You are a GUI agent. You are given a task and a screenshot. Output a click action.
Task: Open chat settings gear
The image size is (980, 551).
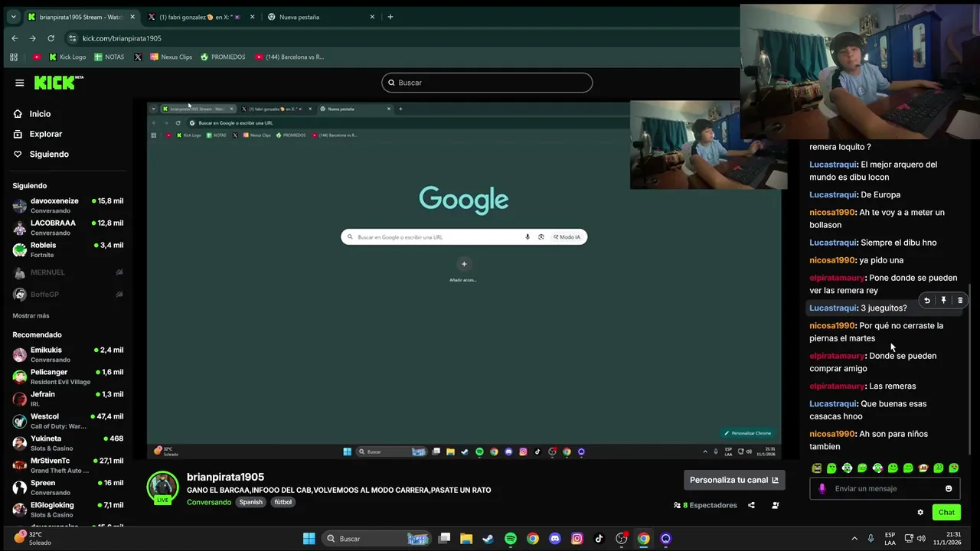click(920, 513)
